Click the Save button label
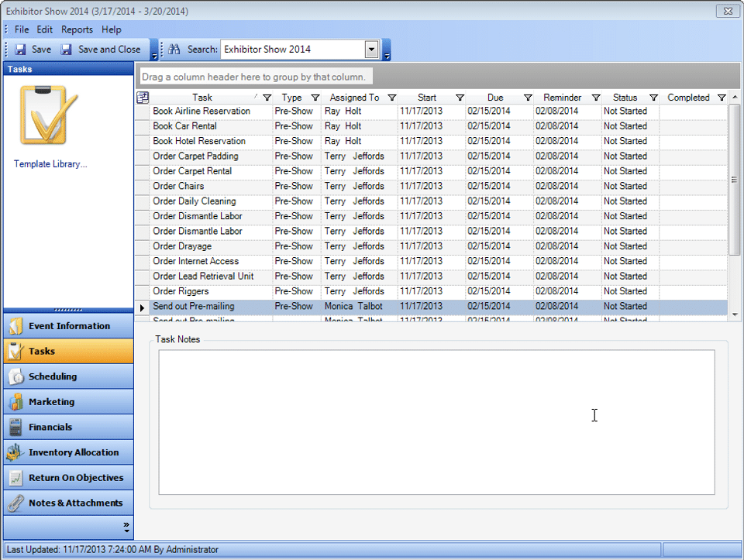Viewport: 744px width, 560px height. (x=41, y=50)
